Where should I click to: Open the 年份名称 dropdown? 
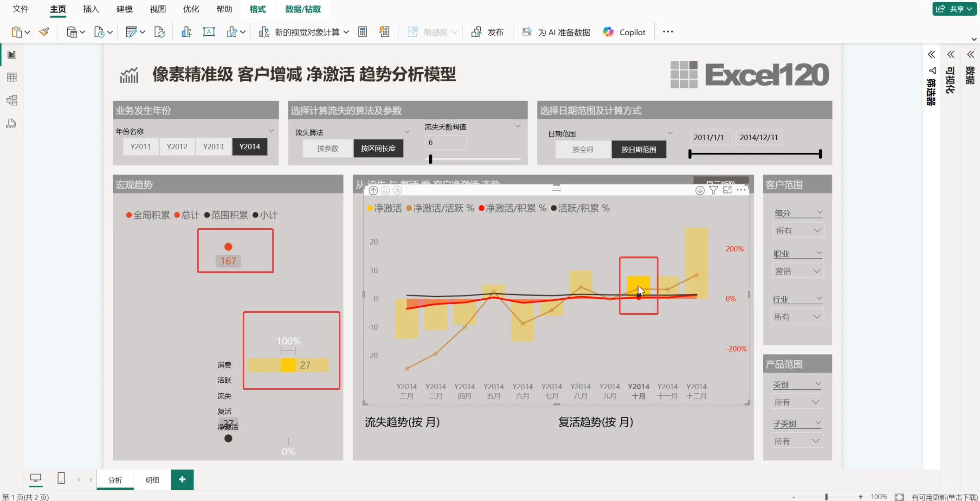coord(271,130)
